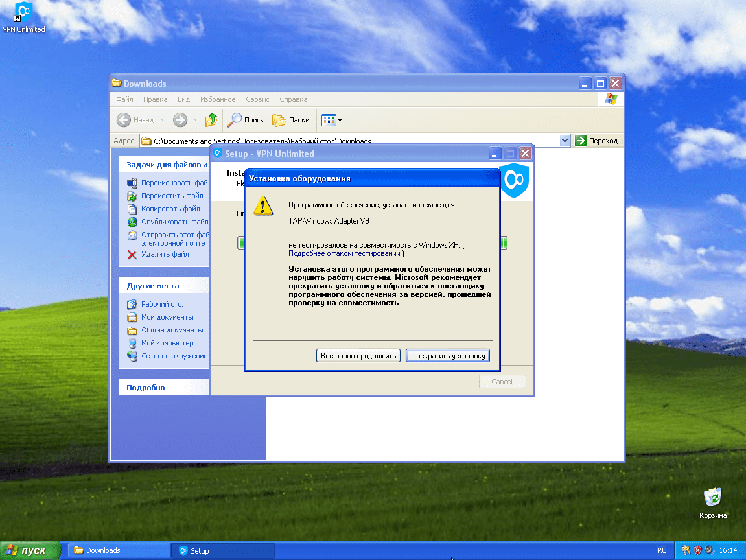
Task: Open the address bar history dropdown
Action: 563,141
